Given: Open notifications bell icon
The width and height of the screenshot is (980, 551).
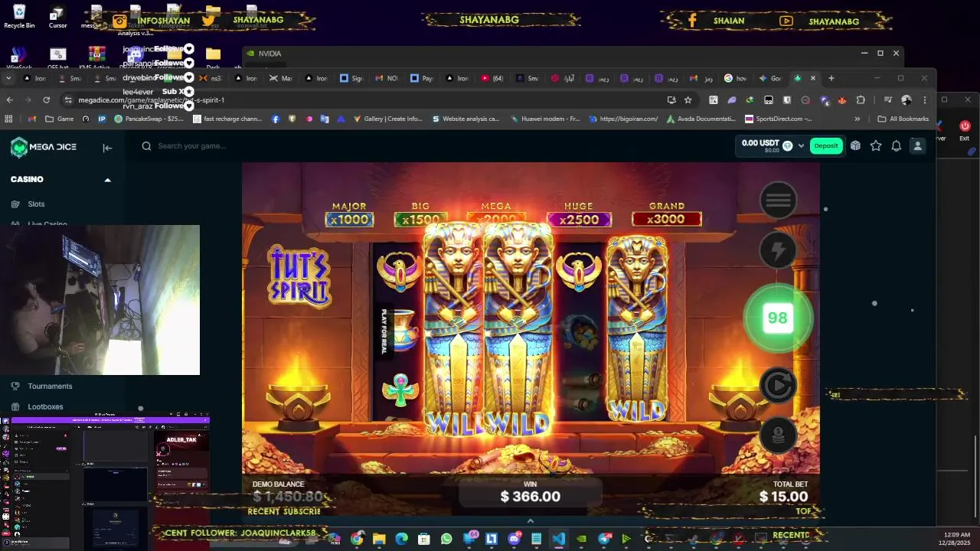Looking at the screenshot, I should click(896, 145).
